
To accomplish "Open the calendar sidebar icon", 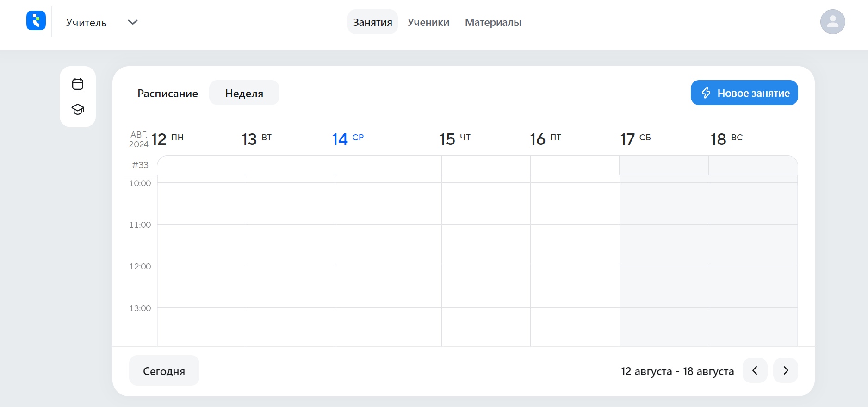I will tap(78, 84).
